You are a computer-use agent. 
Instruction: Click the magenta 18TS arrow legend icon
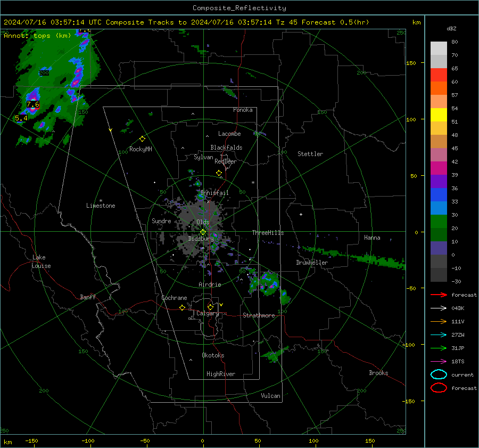(439, 362)
